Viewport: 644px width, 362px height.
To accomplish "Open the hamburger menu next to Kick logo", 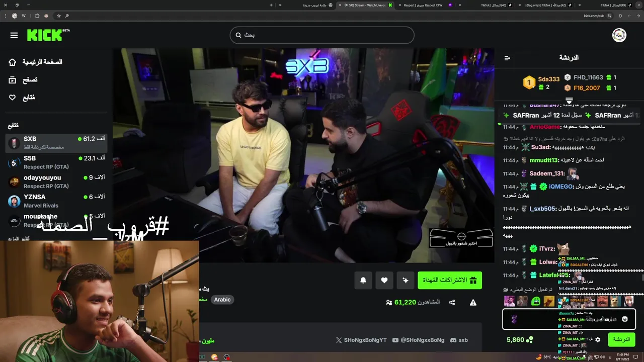I will tap(14, 35).
